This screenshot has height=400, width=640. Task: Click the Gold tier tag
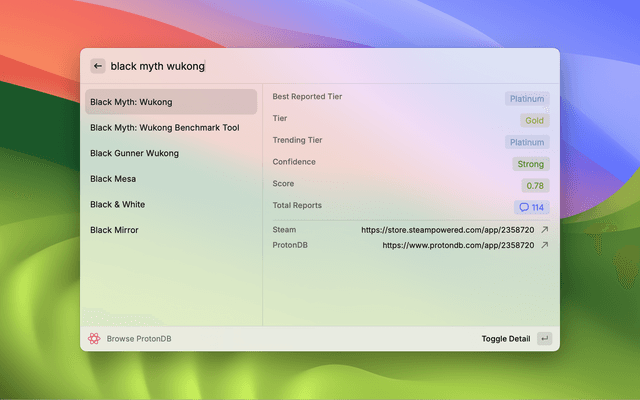535,121
